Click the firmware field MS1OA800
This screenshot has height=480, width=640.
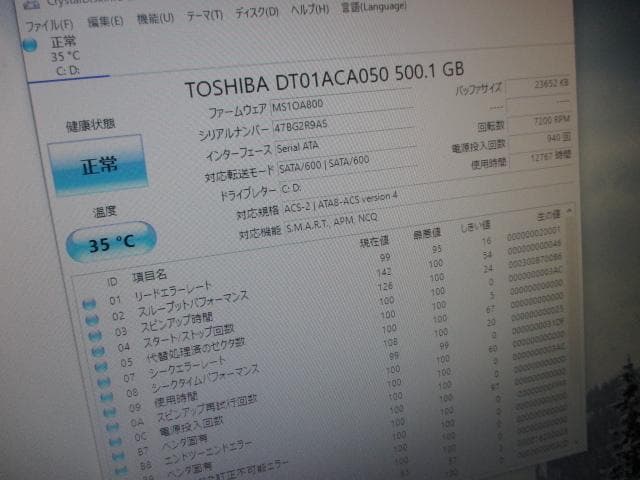click(342, 105)
